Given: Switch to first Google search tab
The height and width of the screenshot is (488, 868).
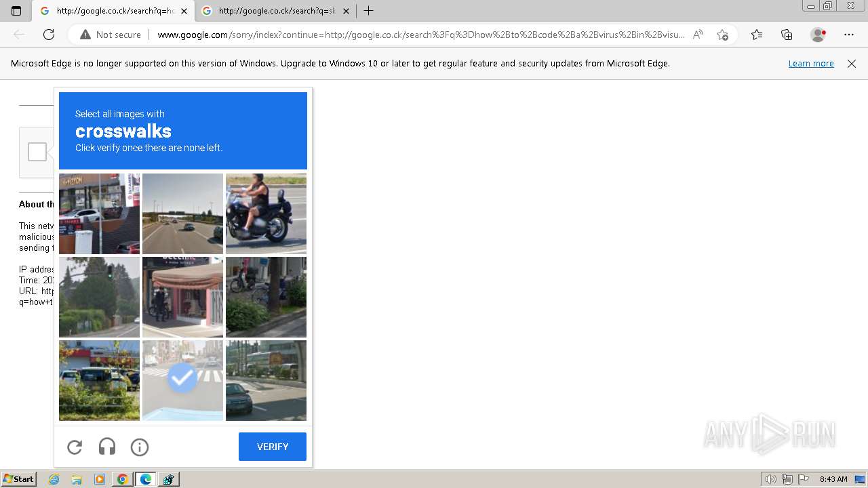Looking at the screenshot, I should 114,11.
